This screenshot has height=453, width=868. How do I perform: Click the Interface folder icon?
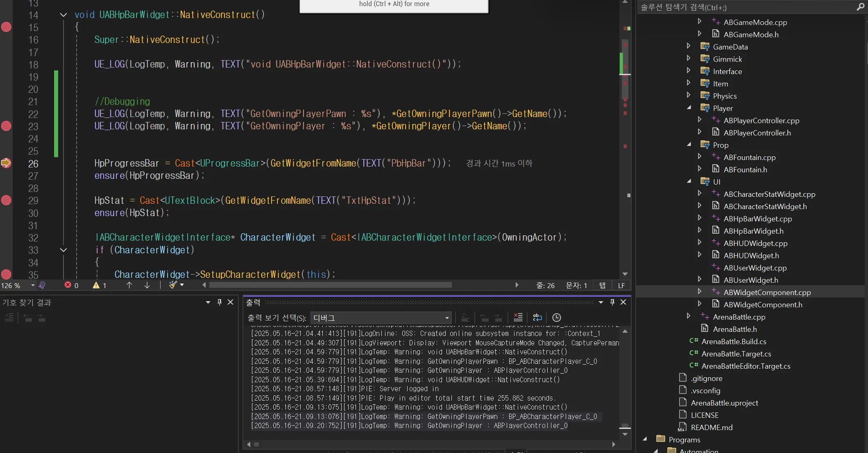[705, 71]
